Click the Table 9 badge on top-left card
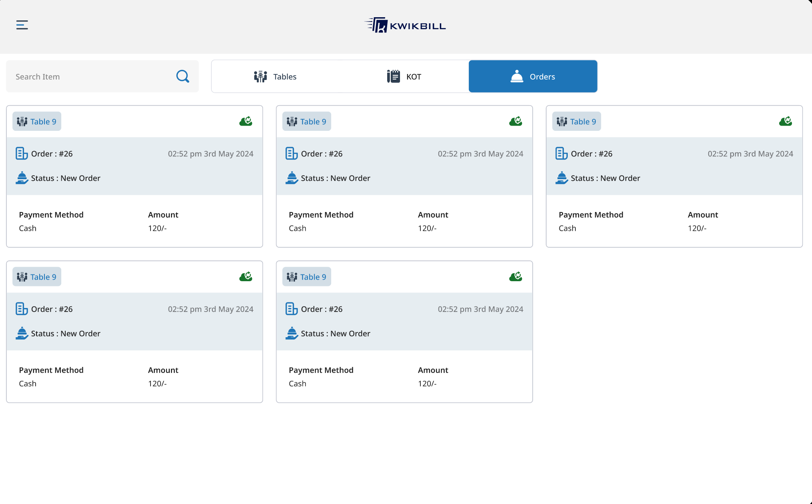The image size is (812, 504). [37, 121]
